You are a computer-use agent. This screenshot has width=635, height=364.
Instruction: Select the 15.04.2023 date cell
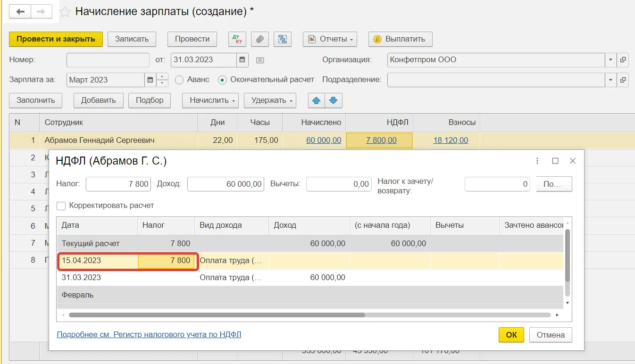pyautogui.click(x=98, y=261)
